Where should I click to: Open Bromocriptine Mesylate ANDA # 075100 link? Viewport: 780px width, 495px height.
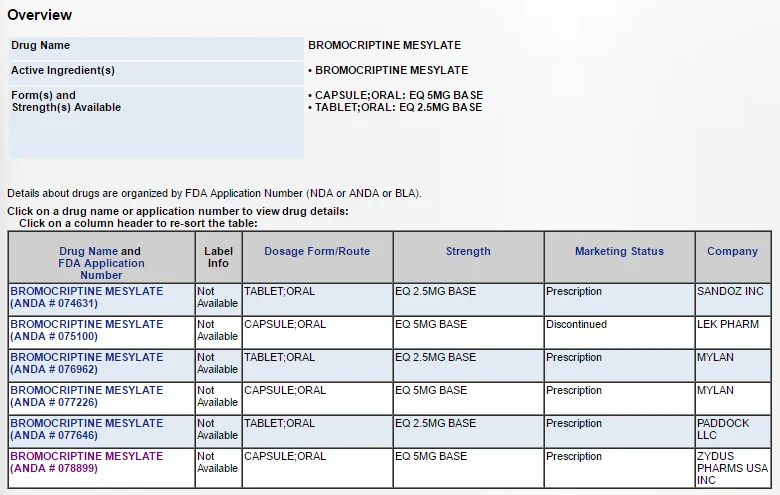(87, 330)
